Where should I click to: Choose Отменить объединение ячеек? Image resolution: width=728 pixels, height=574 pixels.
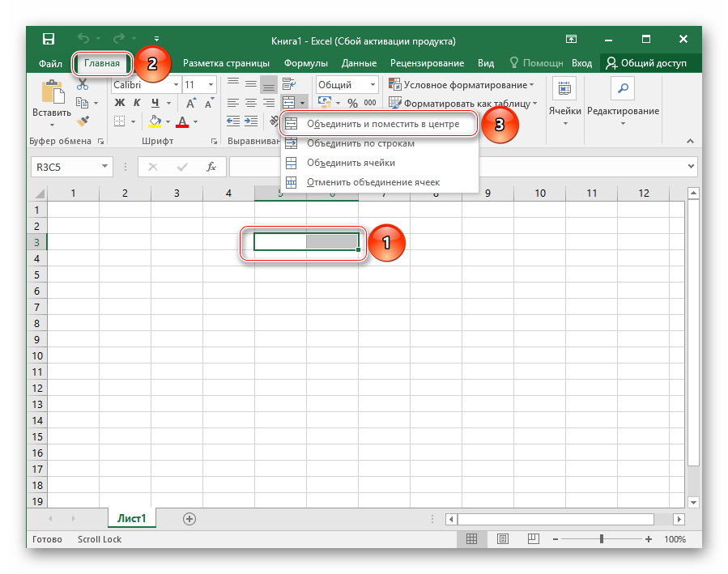pos(379,182)
